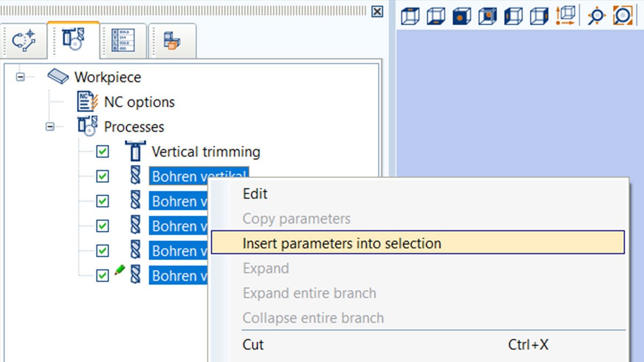The height and width of the screenshot is (362, 644).
Task: Uncheck the Vertical trimming process checkbox
Action: click(x=102, y=152)
